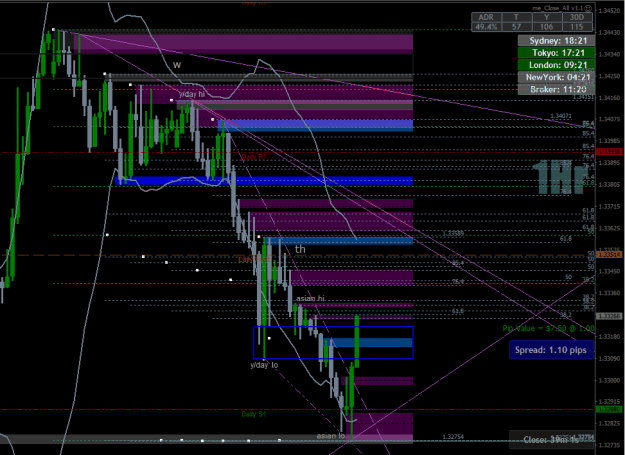Click the T header cell in ADR table
Image resolution: width=625 pixels, height=455 pixels.
tap(516, 17)
